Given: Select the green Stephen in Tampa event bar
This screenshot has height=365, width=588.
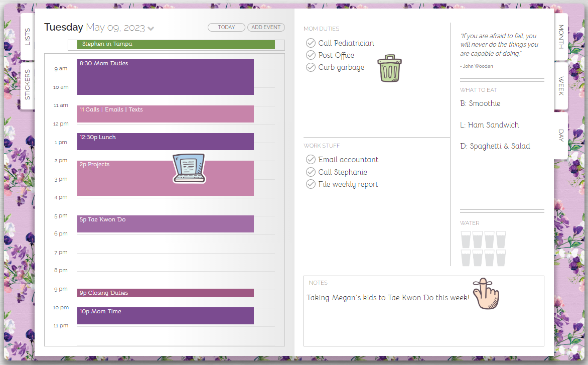Looking at the screenshot, I should coord(176,45).
